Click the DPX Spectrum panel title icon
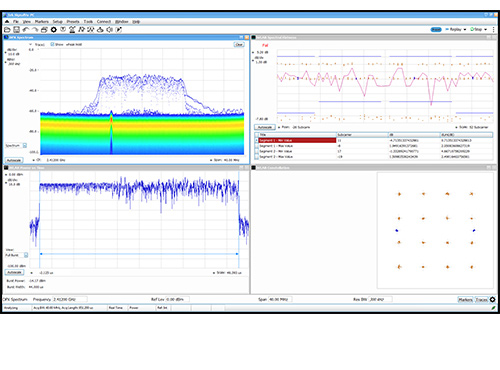The image size is (500, 370). [6, 37]
